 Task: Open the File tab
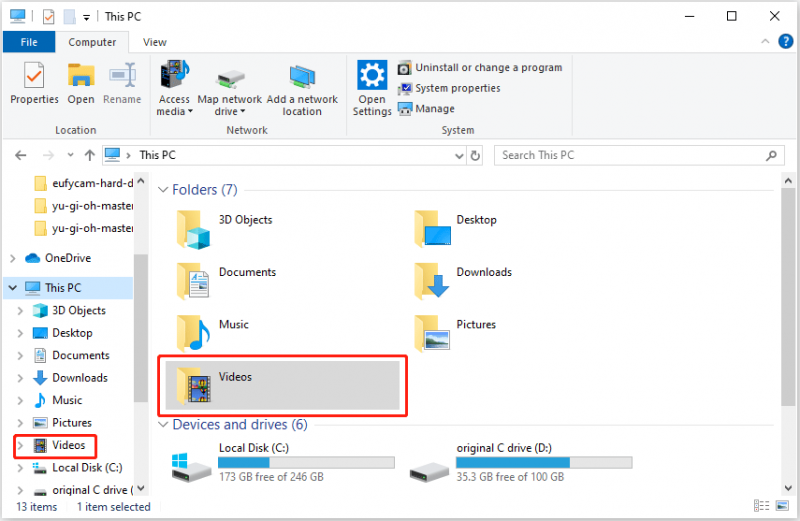[29, 42]
